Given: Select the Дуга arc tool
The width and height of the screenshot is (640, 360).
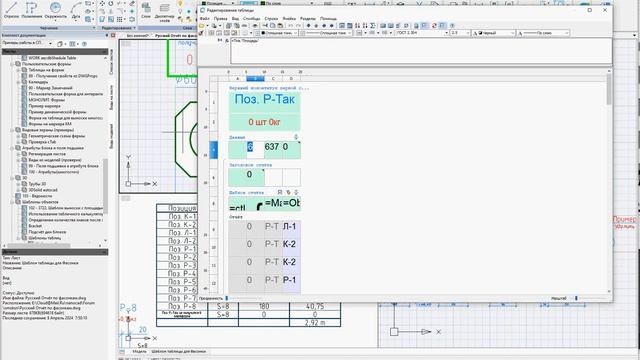Looking at the screenshot, I should (x=76, y=10).
